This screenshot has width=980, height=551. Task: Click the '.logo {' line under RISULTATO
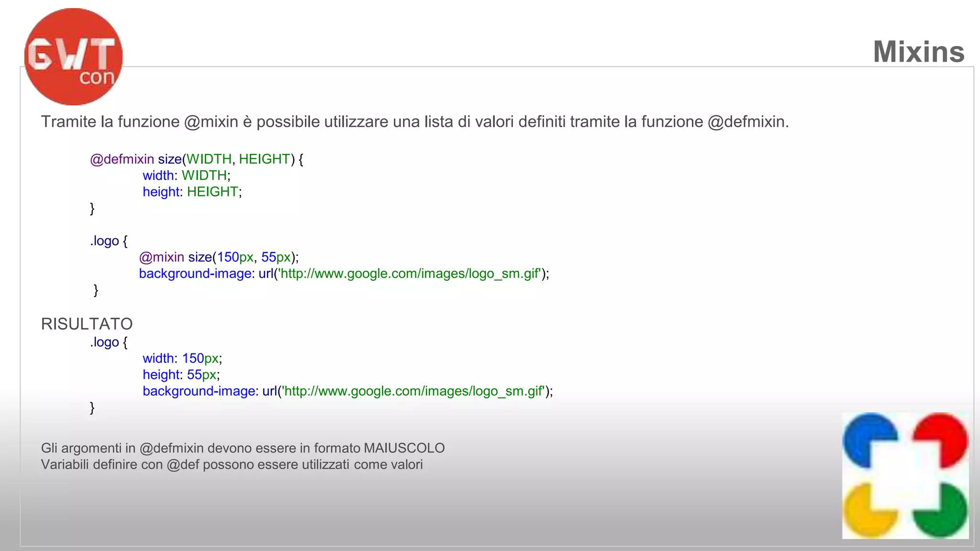click(109, 342)
